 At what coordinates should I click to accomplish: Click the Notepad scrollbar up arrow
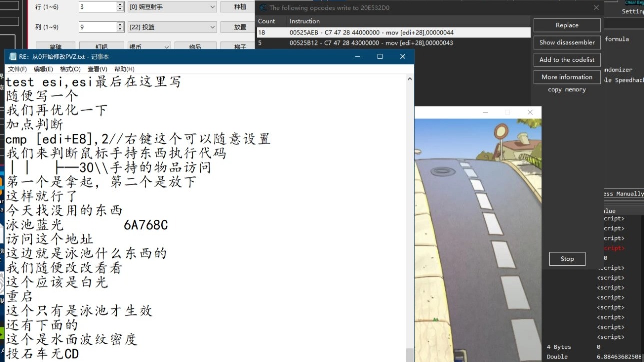(410, 79)
